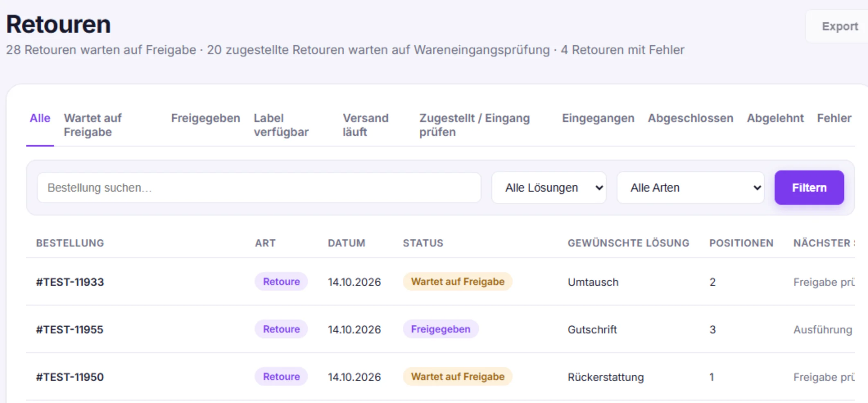Switch to the Freigegeben tab

coord(206,118)
